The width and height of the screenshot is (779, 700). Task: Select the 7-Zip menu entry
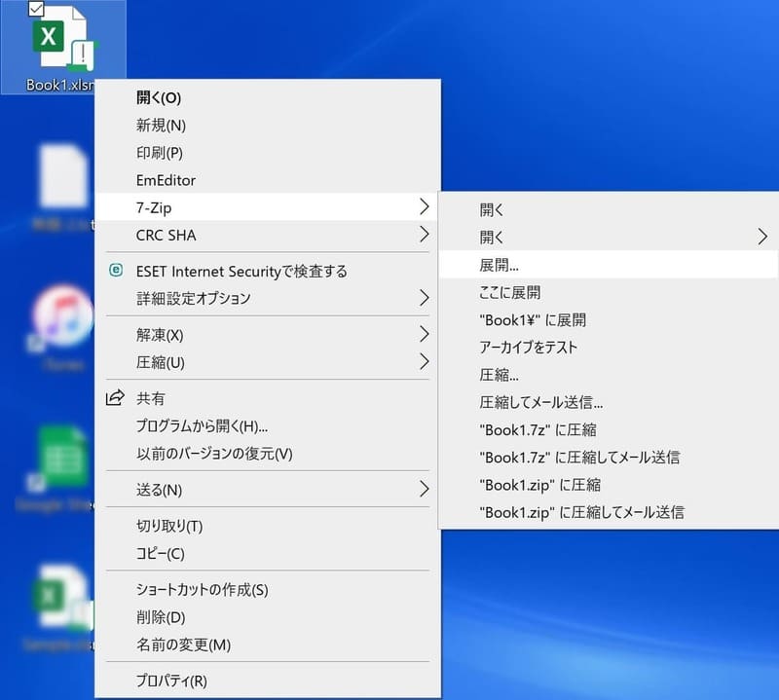(x=266, y=206)
